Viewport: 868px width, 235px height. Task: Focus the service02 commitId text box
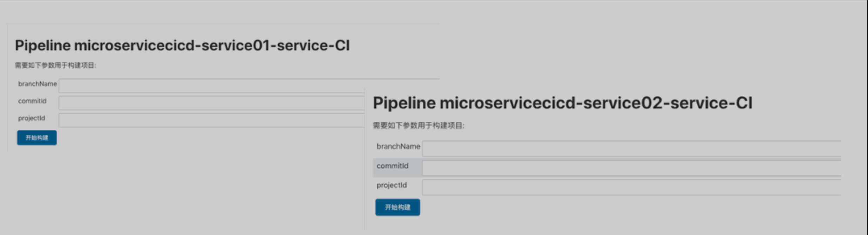(x=631, y=168)
